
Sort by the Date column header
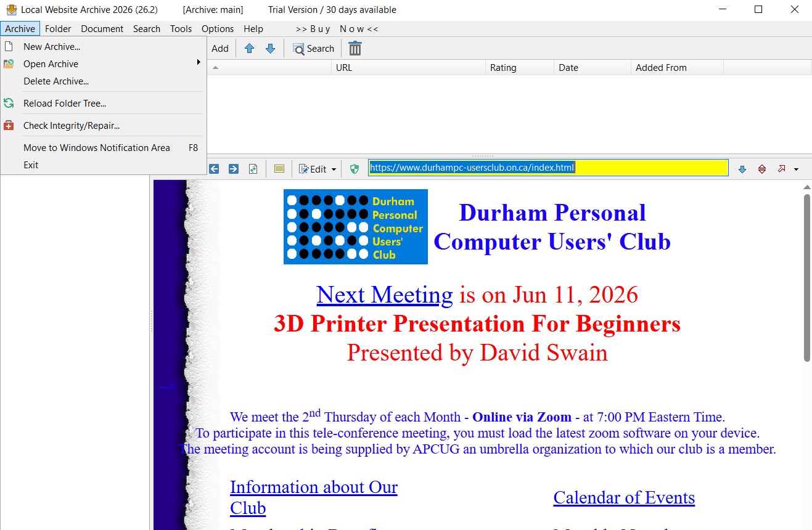593,68
